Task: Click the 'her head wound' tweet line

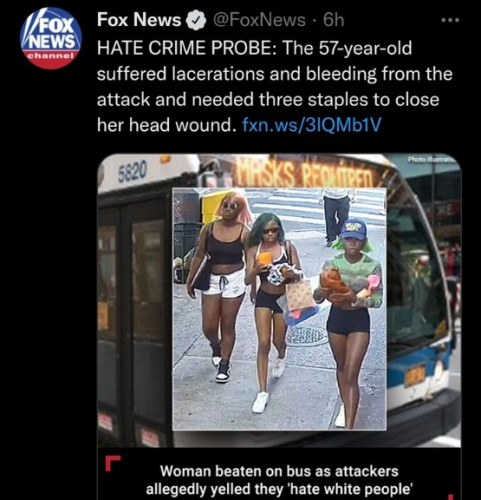Action: (x=164, y=125)
